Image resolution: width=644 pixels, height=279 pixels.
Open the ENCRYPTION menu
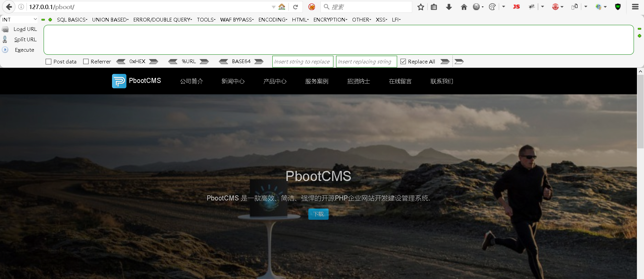[x=330, y=20]
